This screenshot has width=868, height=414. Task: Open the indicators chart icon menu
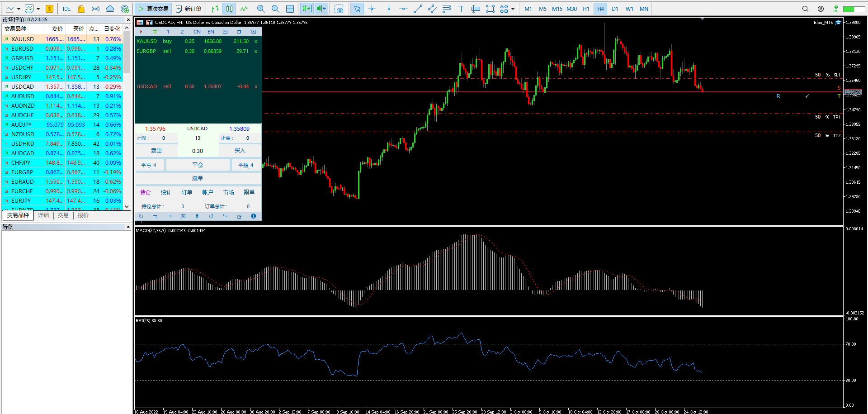(29, 9)
